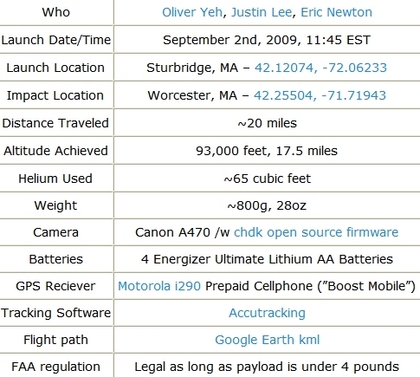Click the payload under 4 pounds text
The image size is (420, 377).
coord(267,367)
